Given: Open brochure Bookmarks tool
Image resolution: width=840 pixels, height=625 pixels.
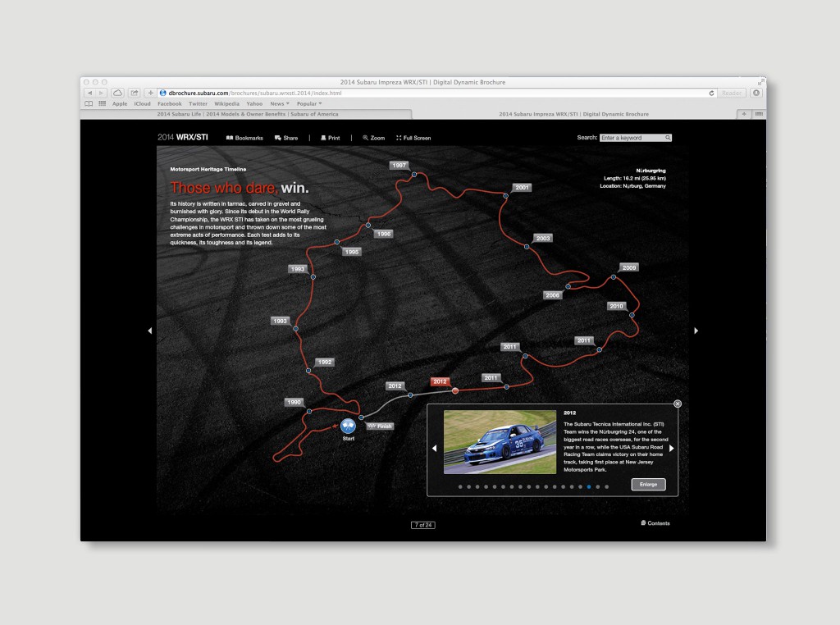Looking at the screenshot, I should [244, 138].
